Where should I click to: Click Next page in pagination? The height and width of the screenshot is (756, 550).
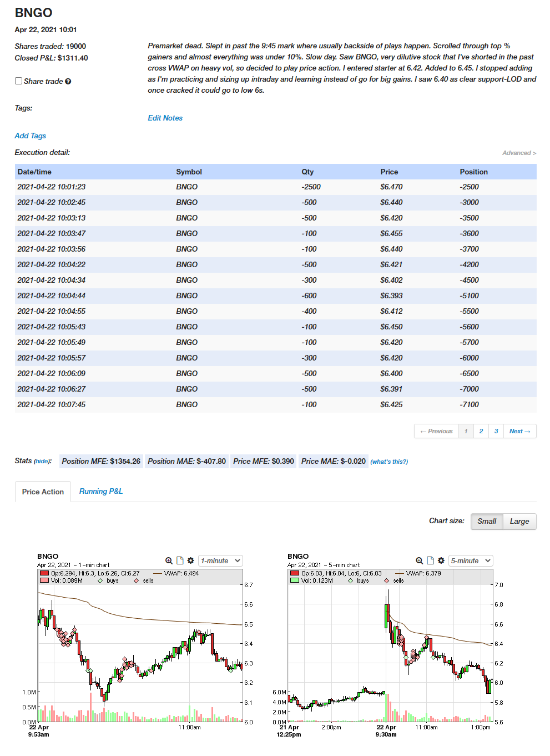tap(520, 431)
